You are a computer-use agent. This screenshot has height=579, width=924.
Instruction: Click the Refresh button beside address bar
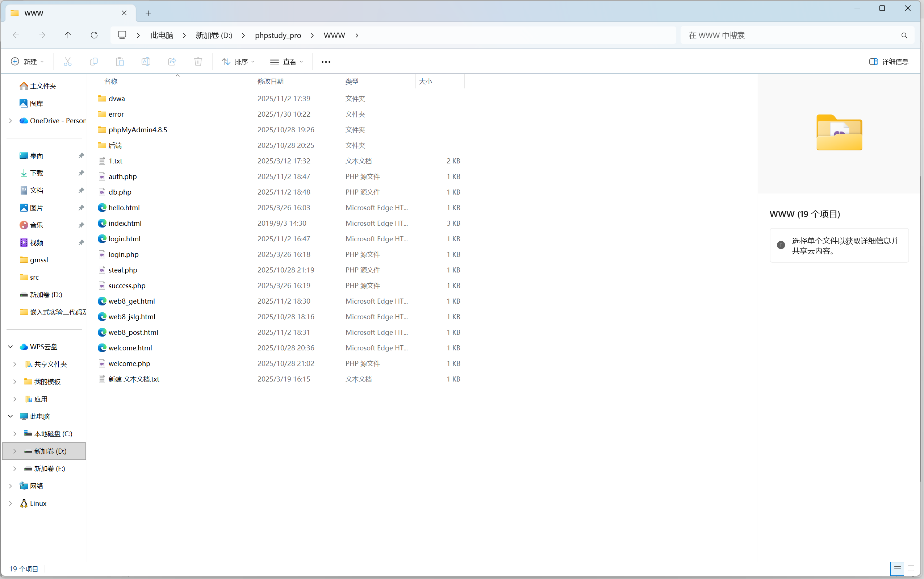tap(94, 35)
